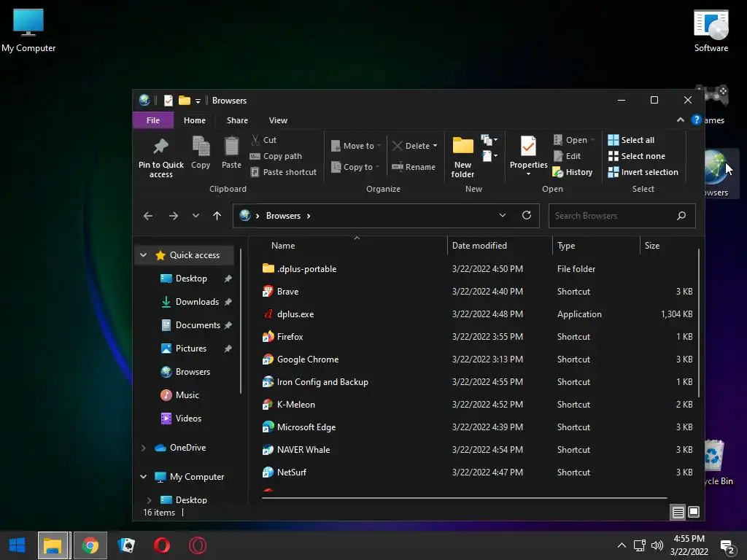Click the Cut command
This screenshot has width=747, height=560.
(x=264, y=140)
